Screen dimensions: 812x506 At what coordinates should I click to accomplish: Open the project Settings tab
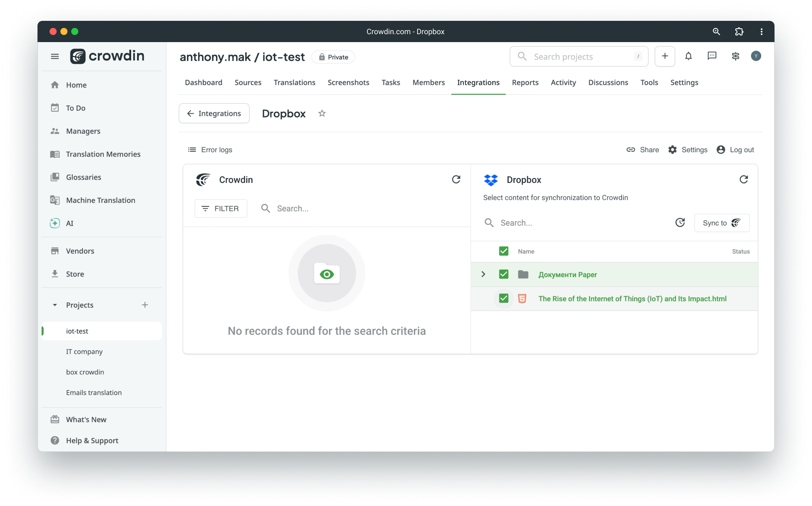(684, 83)
